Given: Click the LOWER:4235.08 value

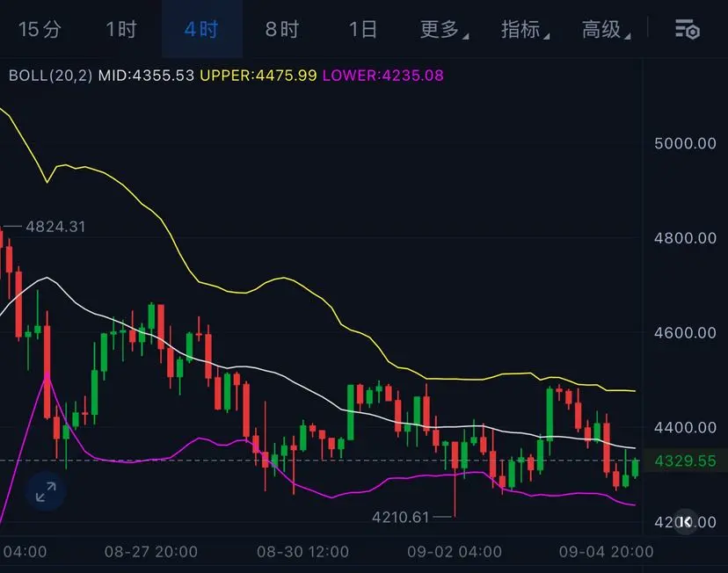Looking at the screenshot, I should 383,76.
